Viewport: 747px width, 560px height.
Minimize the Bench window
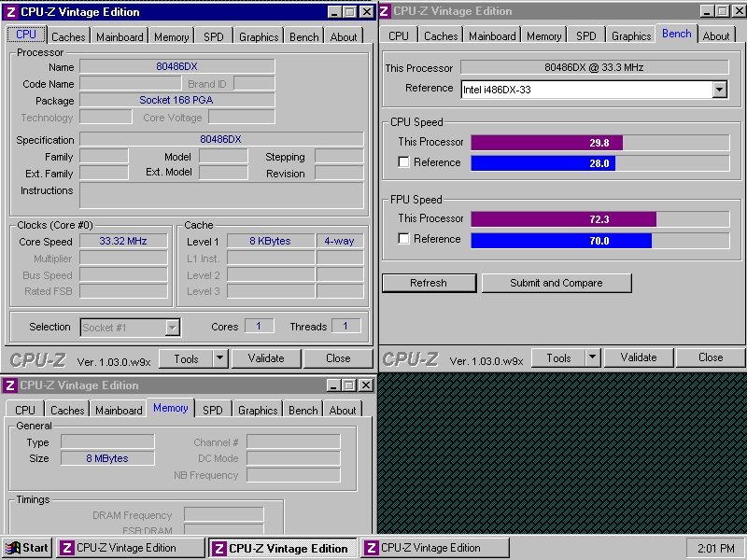point(708,11)
